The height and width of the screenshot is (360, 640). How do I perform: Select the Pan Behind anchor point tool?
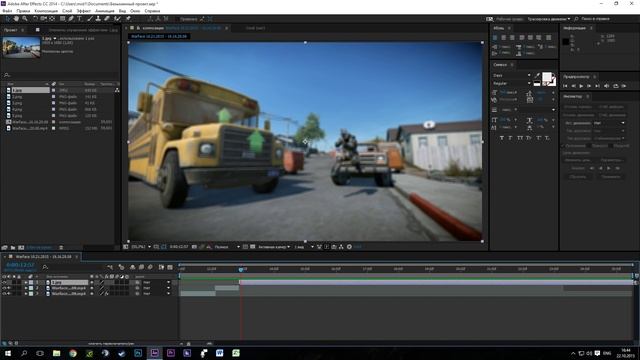(52, 19)
